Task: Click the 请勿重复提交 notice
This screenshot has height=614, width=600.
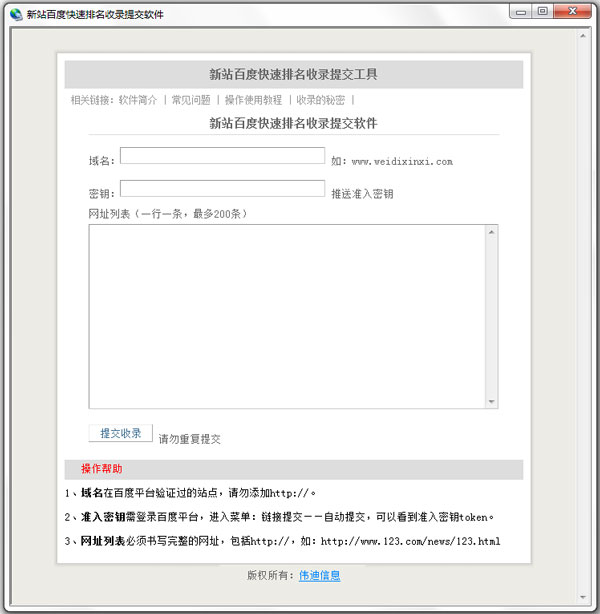Action: pyautogui.click(x=190, y=439)
